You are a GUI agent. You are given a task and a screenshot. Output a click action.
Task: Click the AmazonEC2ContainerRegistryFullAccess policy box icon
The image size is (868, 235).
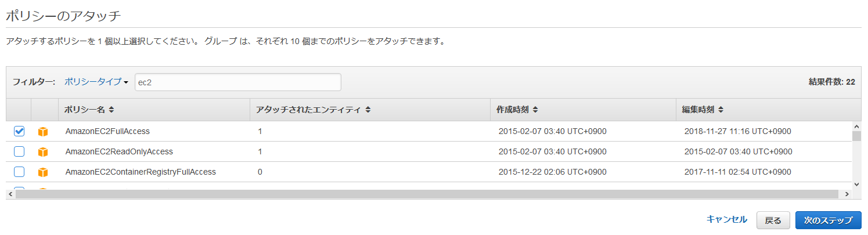pos(42,172)
